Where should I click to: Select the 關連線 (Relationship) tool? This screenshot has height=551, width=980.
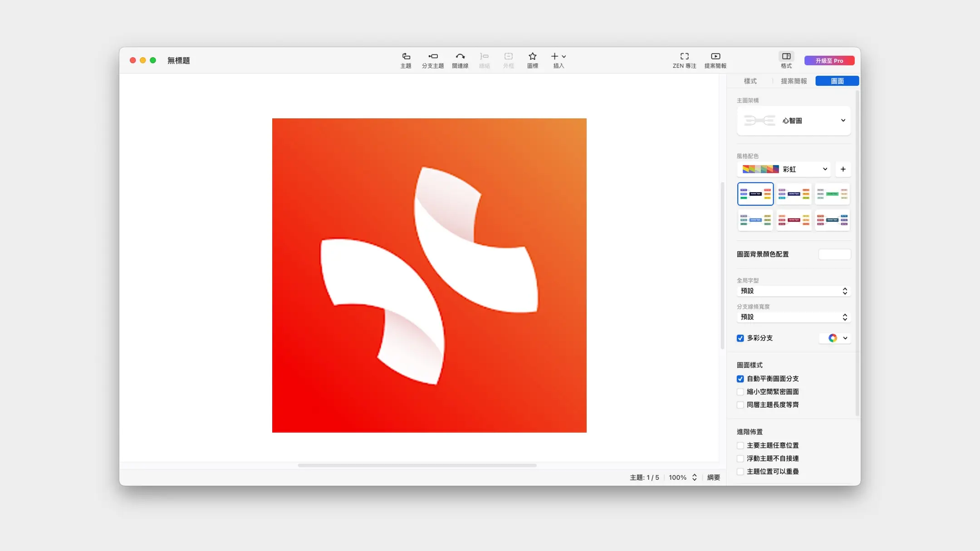coord(460,60)
